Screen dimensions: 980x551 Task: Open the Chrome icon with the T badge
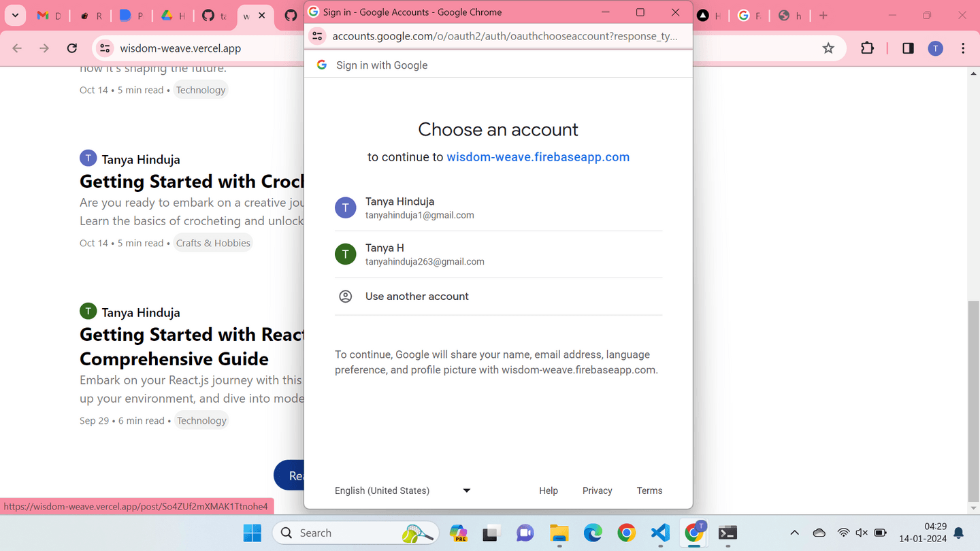click(694, 533)
